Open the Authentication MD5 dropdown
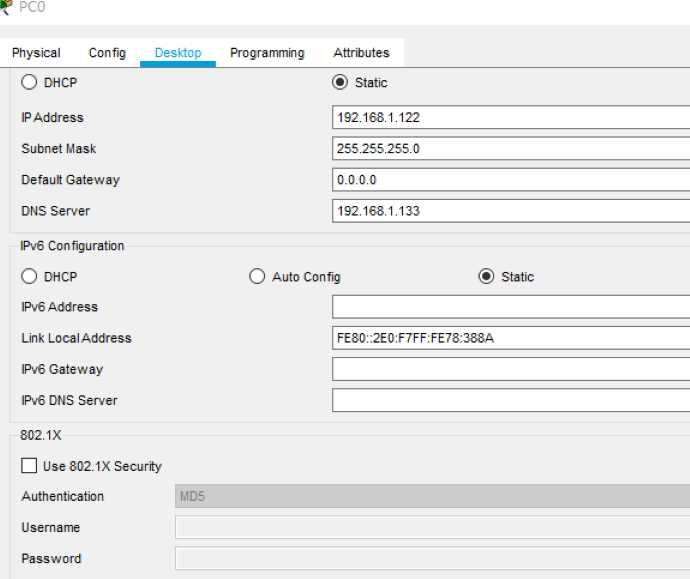The height and width of the screenshot is (579, 690). (433, 496)
